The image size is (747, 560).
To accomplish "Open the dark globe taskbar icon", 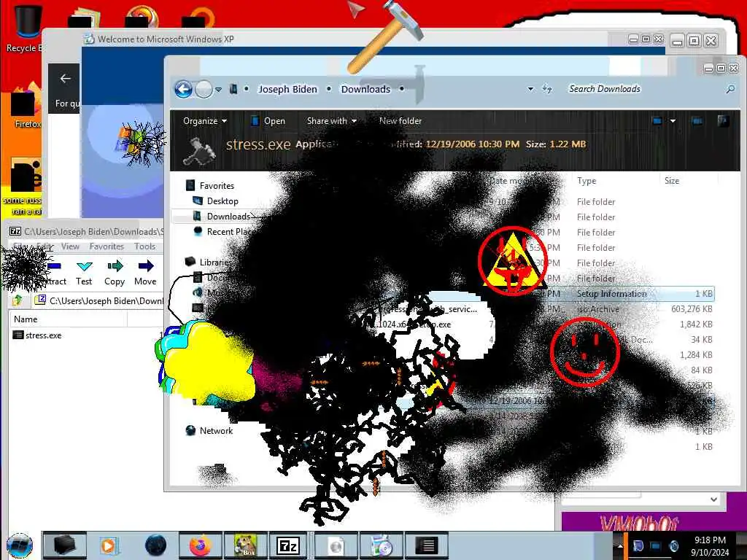I will (x=156, y=545).
